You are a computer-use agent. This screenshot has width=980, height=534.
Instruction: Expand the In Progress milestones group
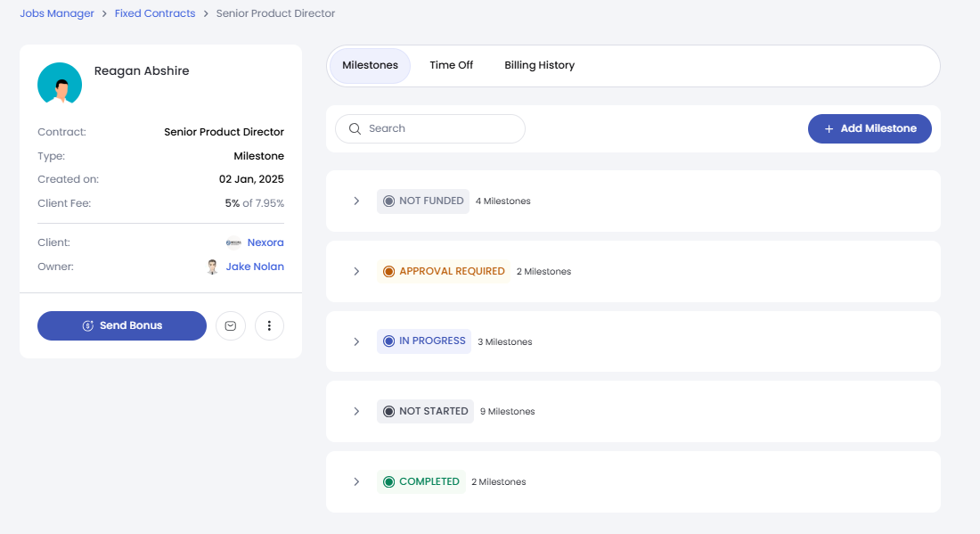coord(356,341)
